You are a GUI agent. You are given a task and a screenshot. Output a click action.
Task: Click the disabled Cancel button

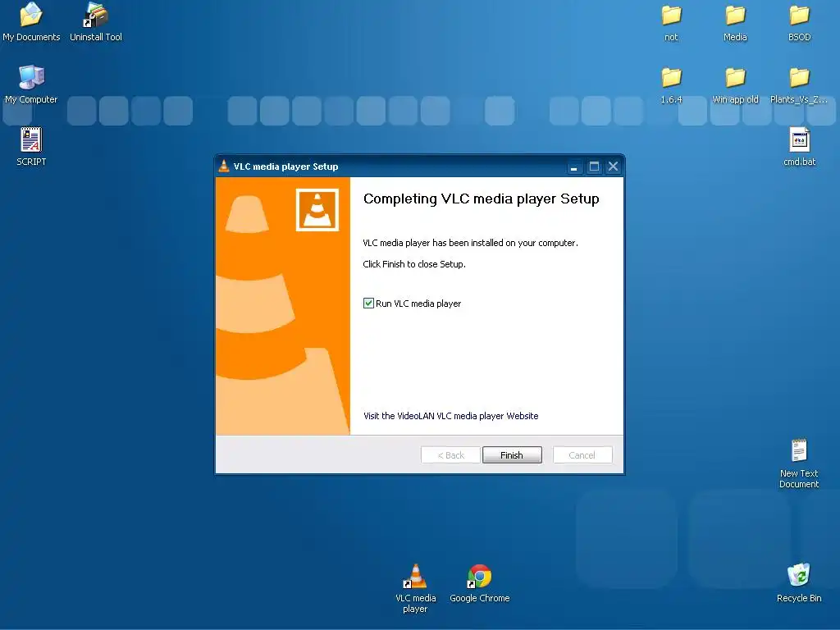coord(582,454)
